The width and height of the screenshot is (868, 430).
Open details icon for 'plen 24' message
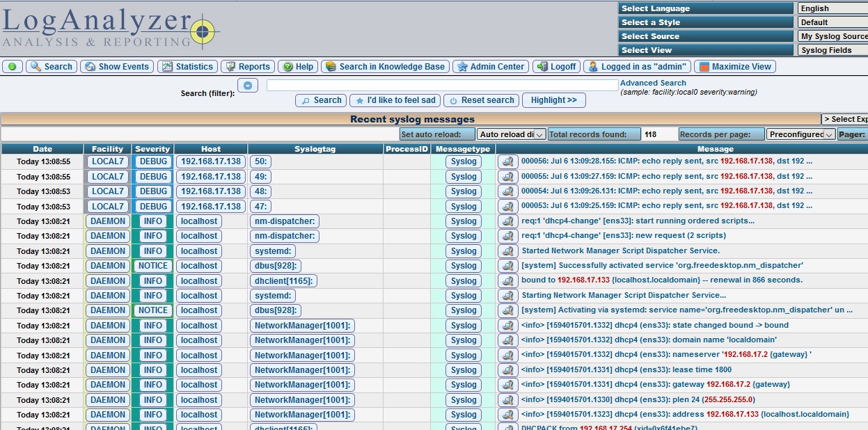(508, 400)
